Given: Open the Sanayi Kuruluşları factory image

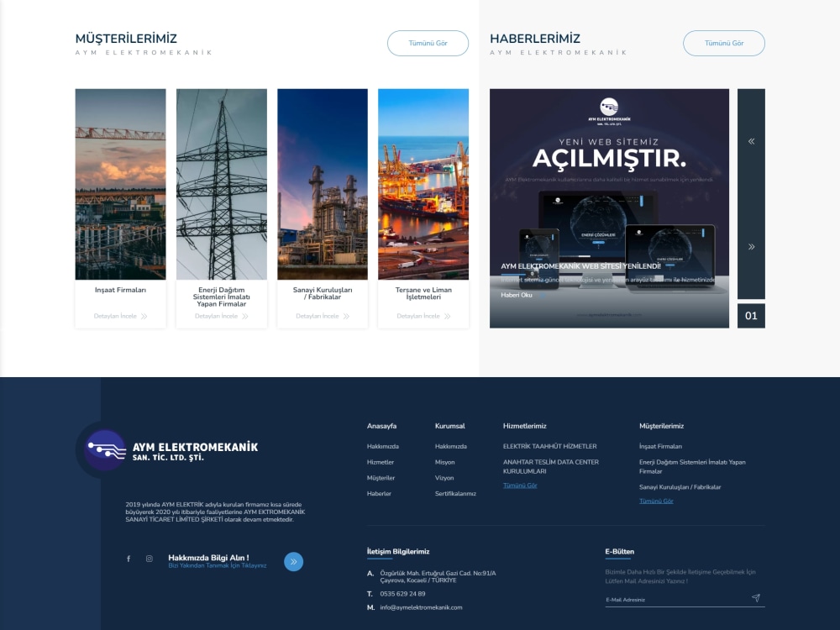Looking at the screenshot, I should pos(323,184).
